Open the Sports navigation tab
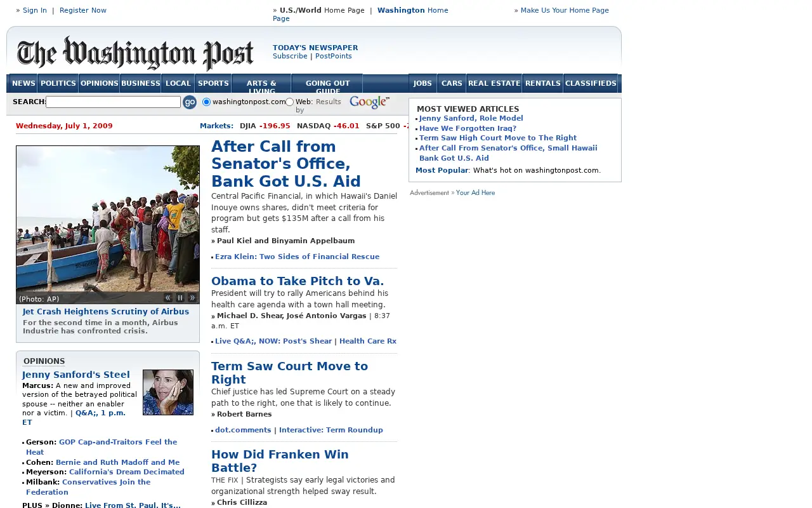 tap(213, 83)
